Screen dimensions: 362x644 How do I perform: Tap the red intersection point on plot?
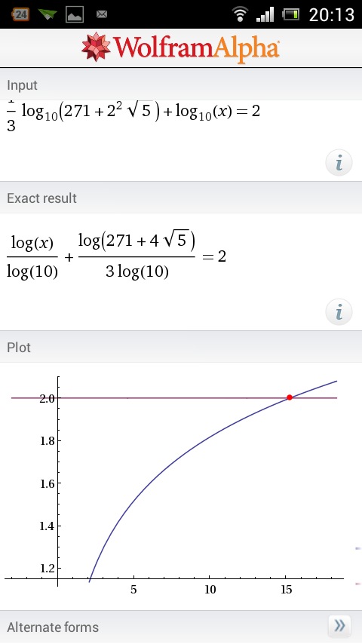pos(290,397)
